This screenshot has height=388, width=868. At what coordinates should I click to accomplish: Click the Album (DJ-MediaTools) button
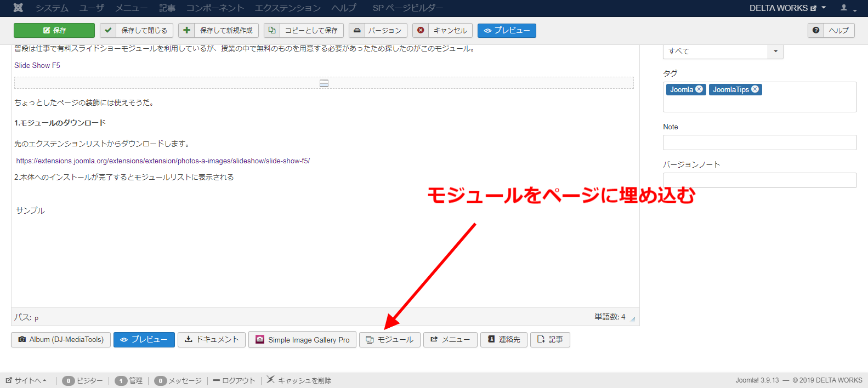(x=61, y=340)
